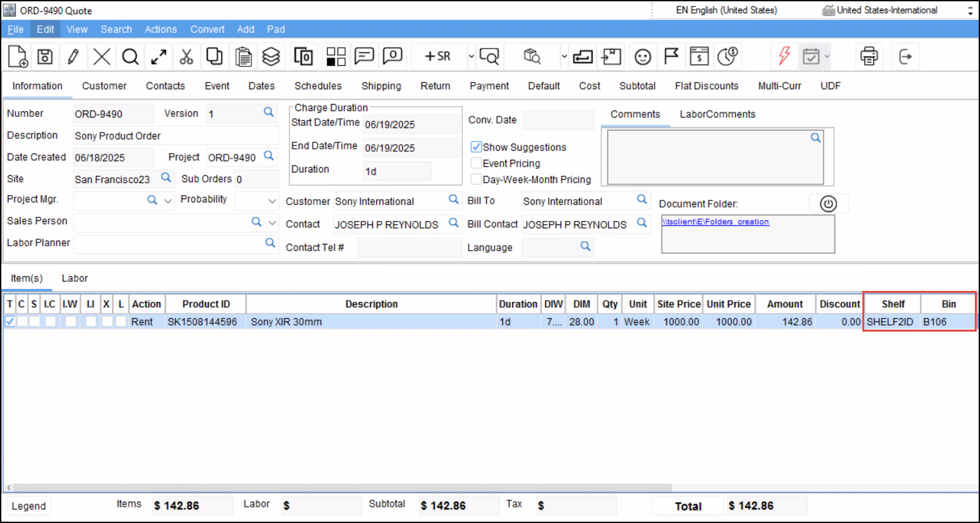Screen dimensions: 980x523
Task: Click the smiley face toolbar icon
Action: click(642, 57)
